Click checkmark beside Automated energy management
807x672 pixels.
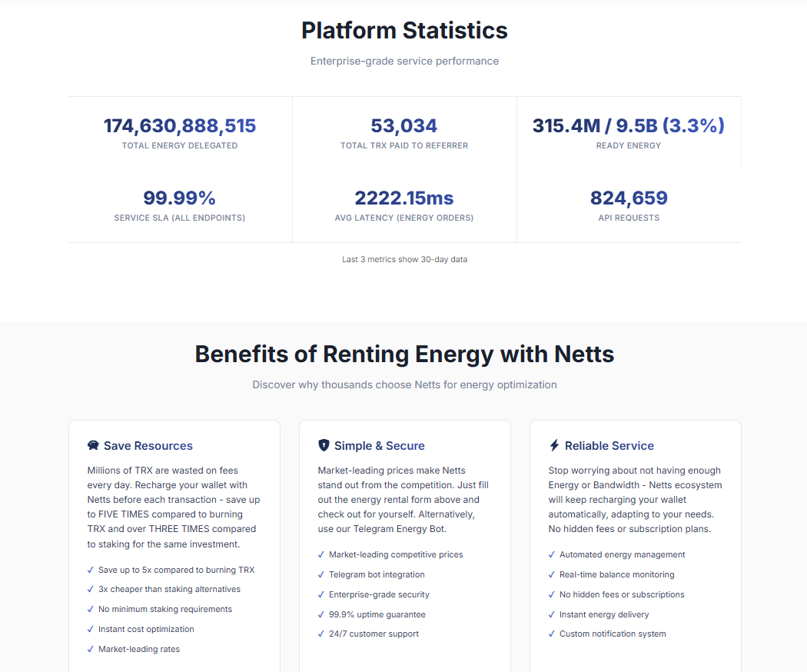[551, 554]
